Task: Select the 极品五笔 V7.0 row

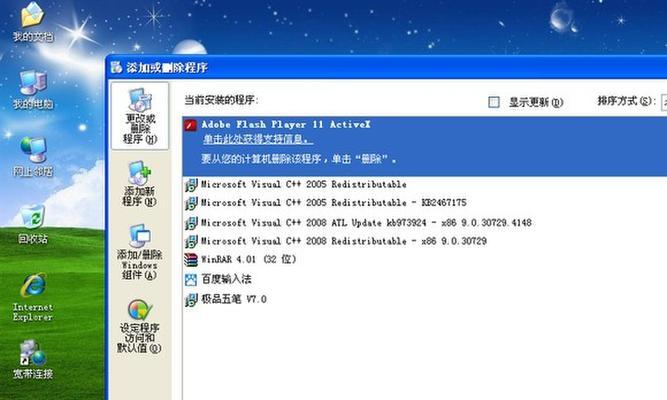Action: [425, 300]
